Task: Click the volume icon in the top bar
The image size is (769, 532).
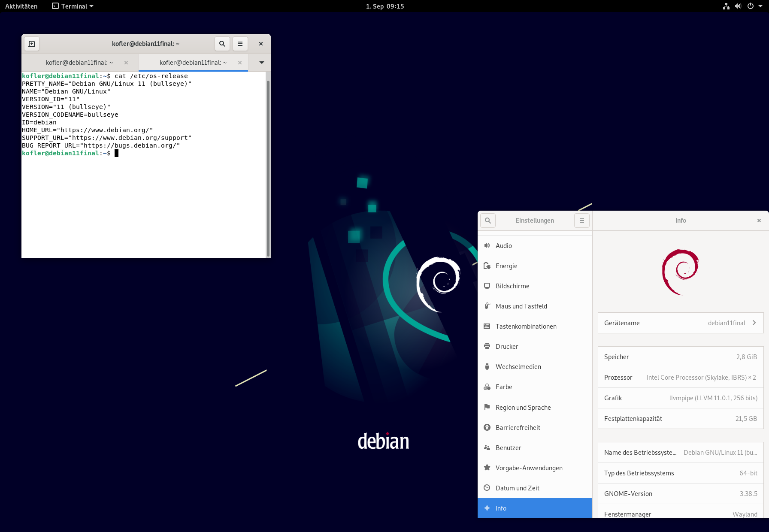Action: pos(738,6)
